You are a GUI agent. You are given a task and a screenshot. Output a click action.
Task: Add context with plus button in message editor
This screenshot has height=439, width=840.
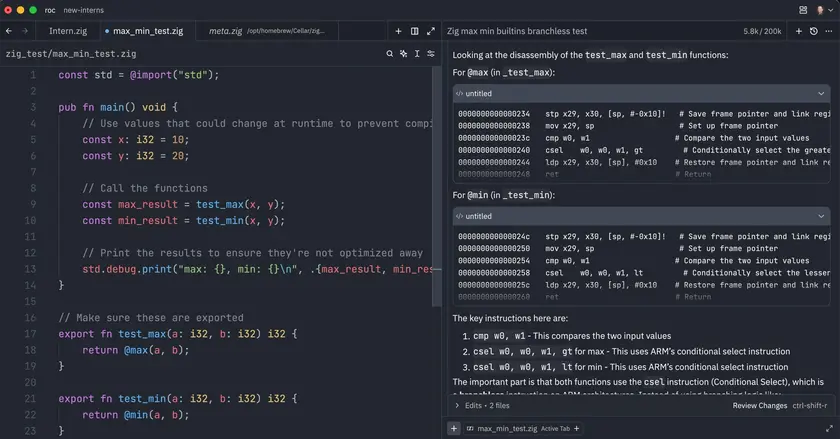click(454, 428)
